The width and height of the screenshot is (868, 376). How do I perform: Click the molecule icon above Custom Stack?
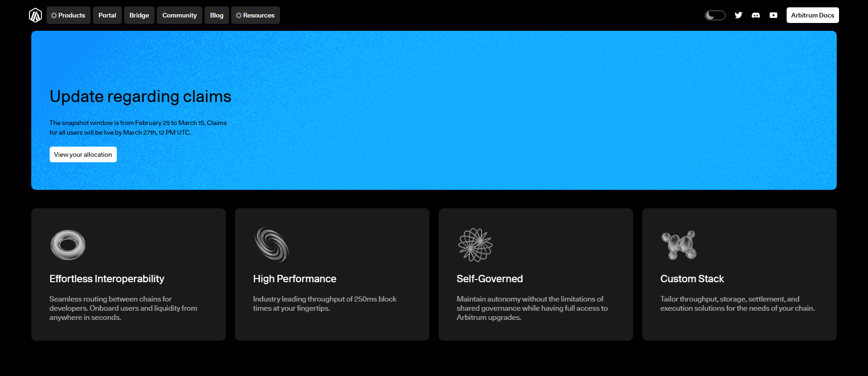tap(679, 245)
